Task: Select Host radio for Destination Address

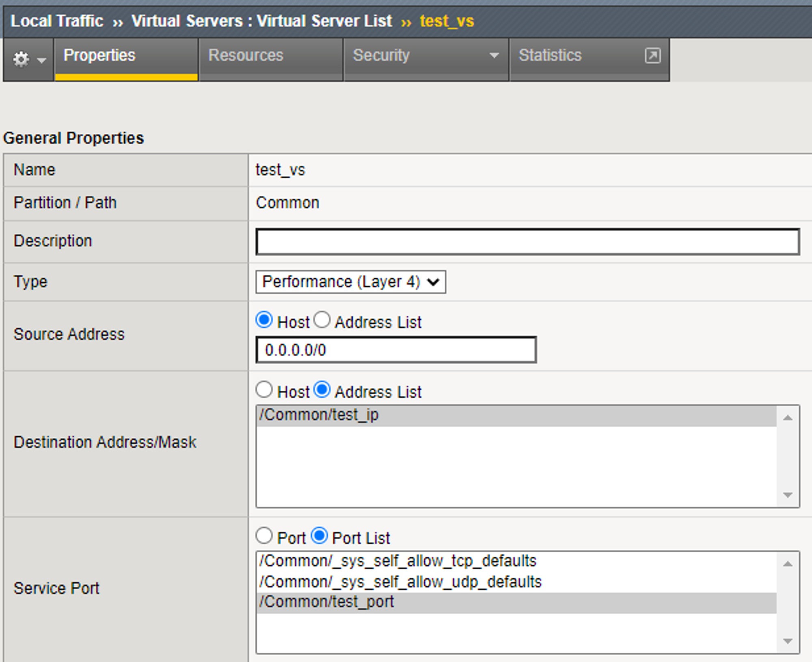Action: [x=264, y=390]
